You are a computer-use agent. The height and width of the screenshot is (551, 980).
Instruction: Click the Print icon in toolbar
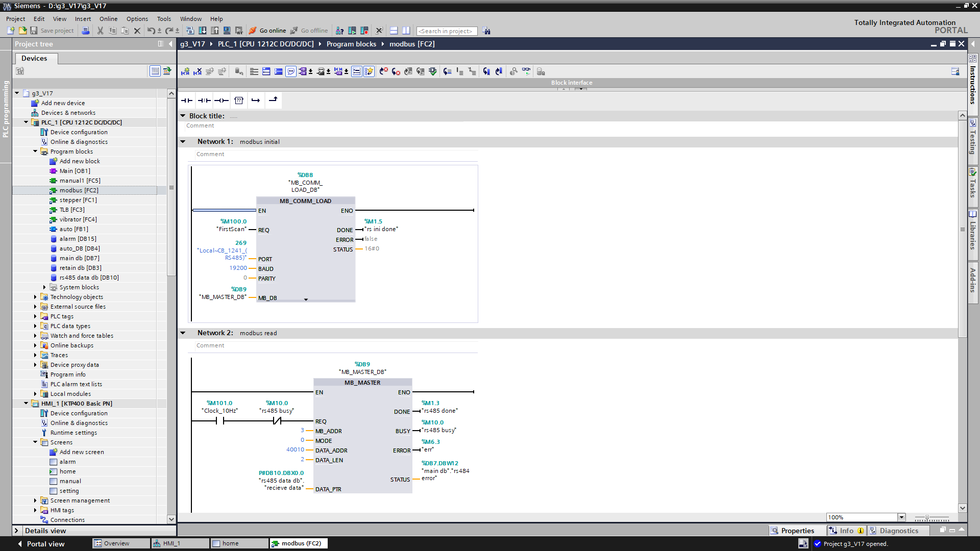pos(86,31)
